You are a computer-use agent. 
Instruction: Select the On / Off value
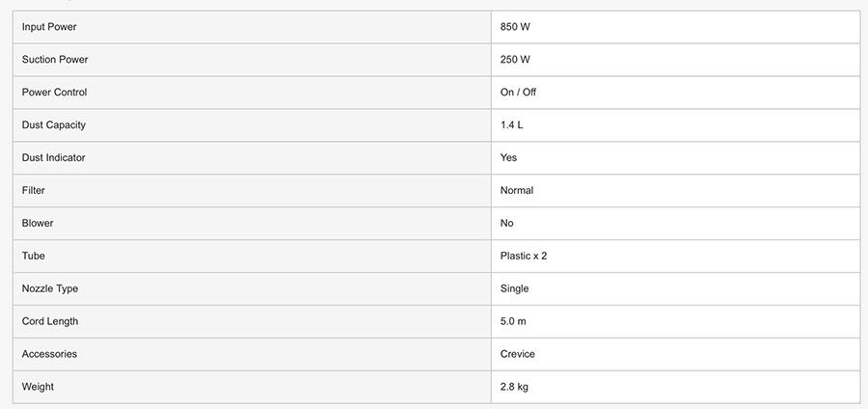pyautogui.click(x=518, y=93)
